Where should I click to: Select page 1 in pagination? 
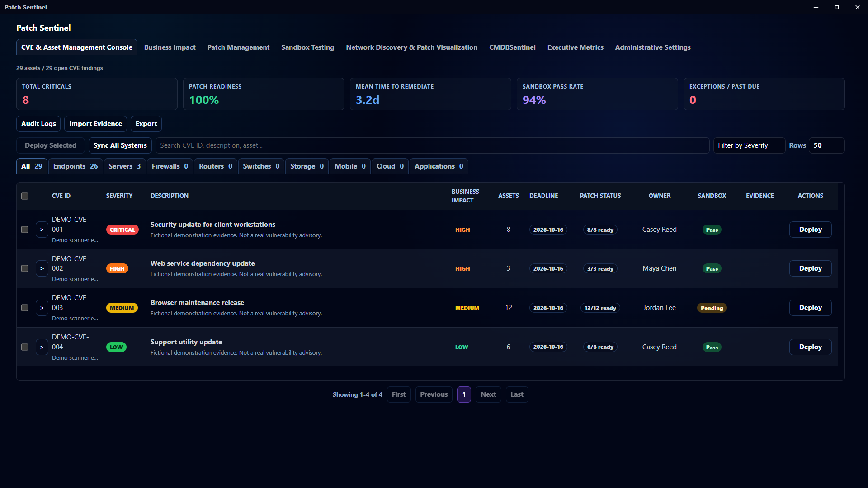(464, 394)
